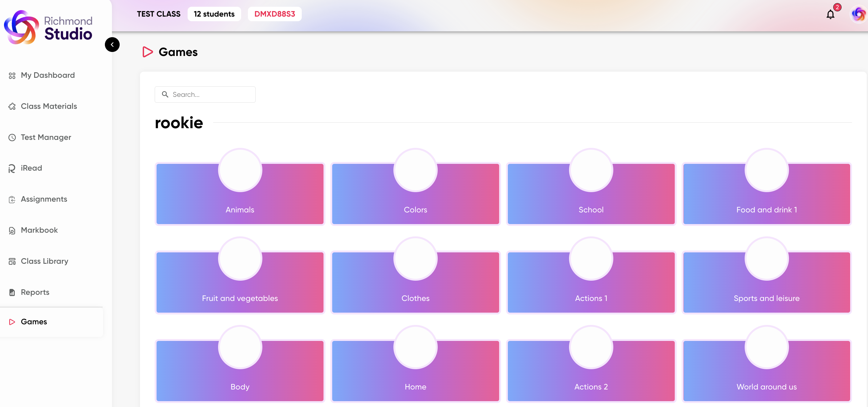The height and width of the screenshot is (407, 868).
Task: Open the Animals game card
Action: click(240, 194)
